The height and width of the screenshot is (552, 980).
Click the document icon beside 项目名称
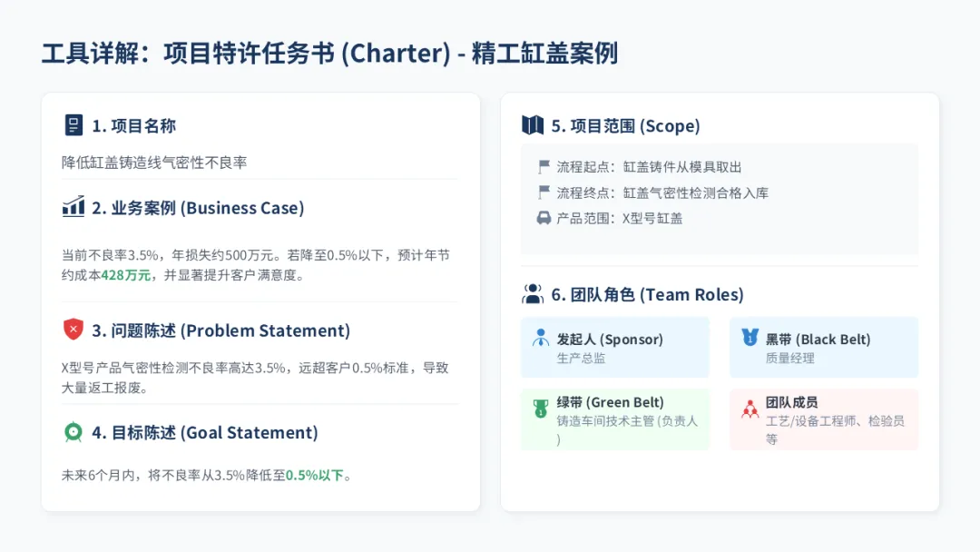(73, 125)
